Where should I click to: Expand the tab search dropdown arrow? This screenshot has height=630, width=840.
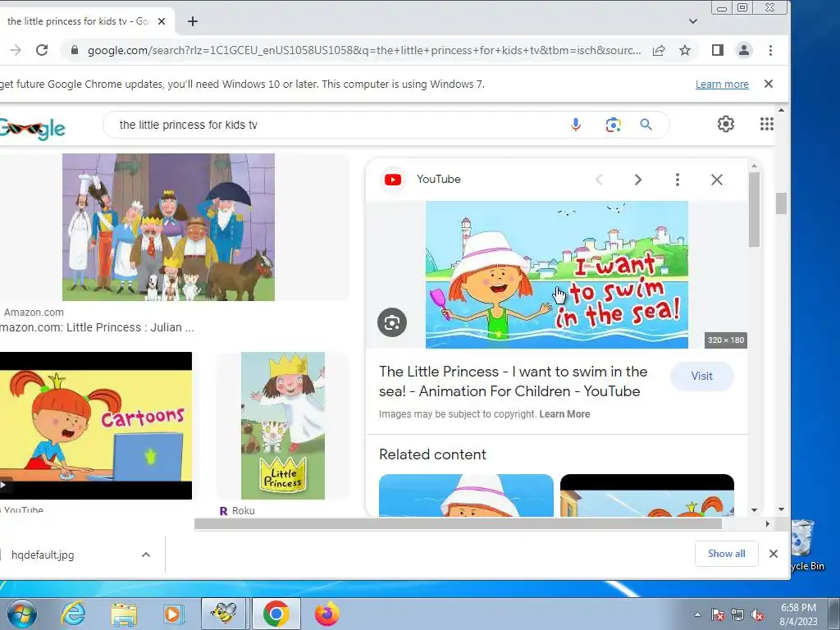[x=692, y=21]
